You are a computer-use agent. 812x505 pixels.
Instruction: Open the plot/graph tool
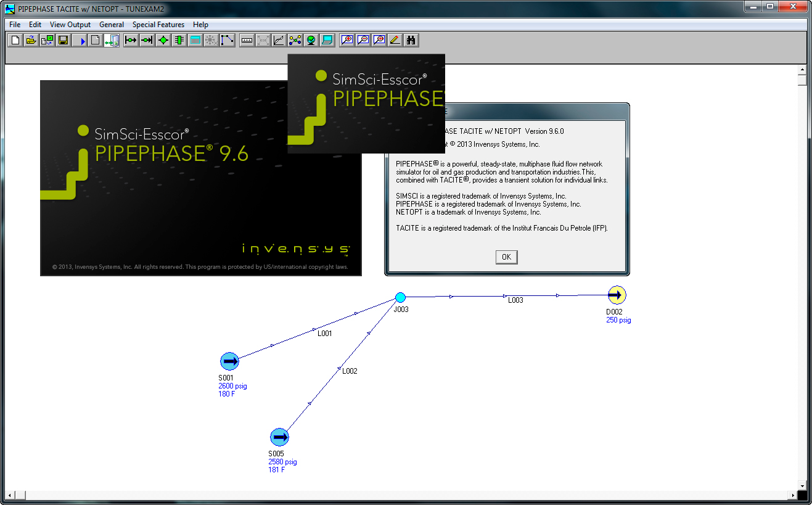(278, 39)
